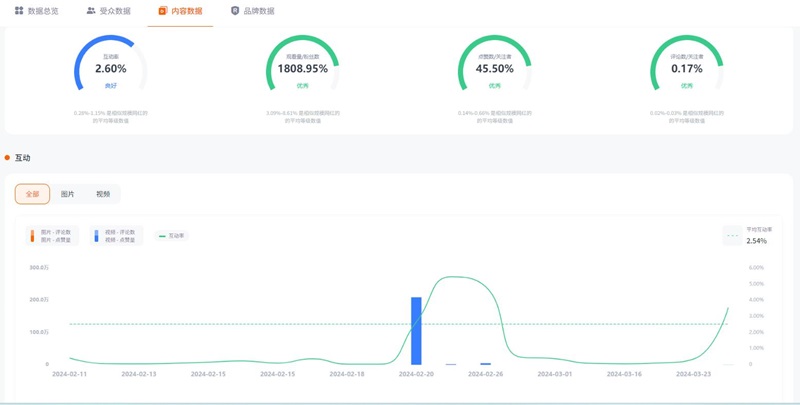This screenshot has height=405, width=800.
Task: Switch to the 品牌数据 tab
Action: tap(251, 11)
